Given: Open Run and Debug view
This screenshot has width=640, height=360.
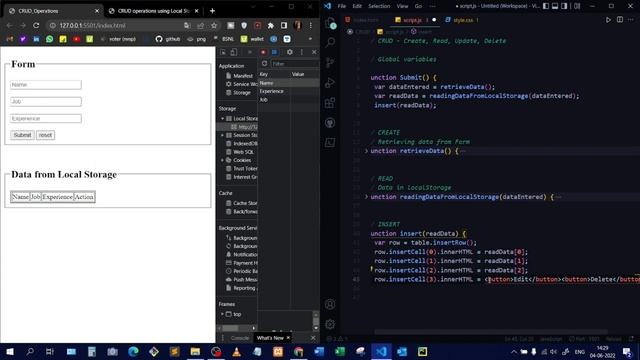Looking at the screenshot, I should (330, 82).
